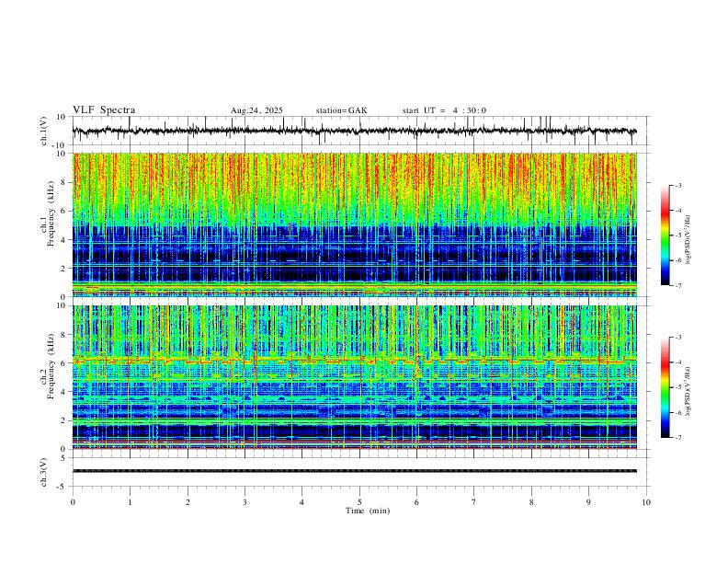Click the "-7" tick on lower colorbar

(678, 438)
